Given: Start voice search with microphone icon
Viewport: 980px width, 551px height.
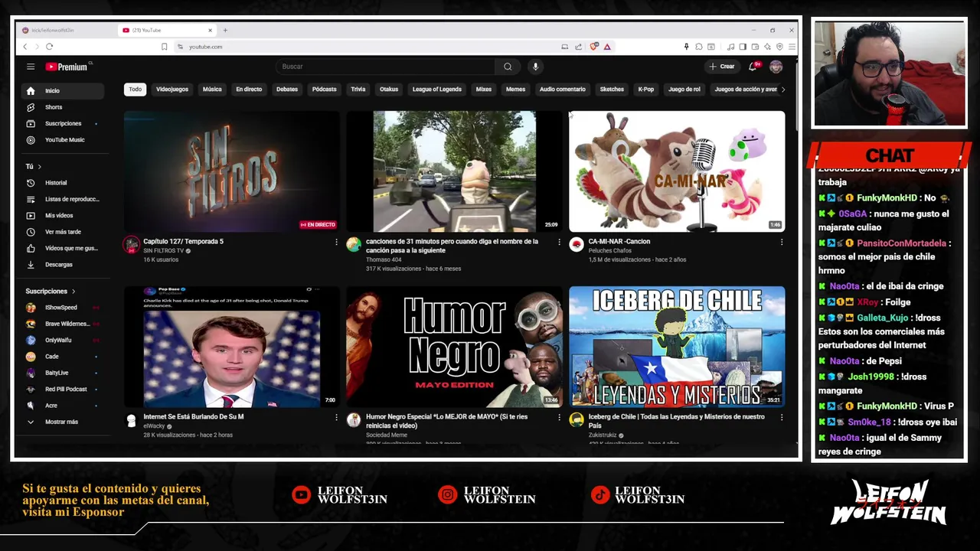Looking at the screenshot, I should coord(535,67).
